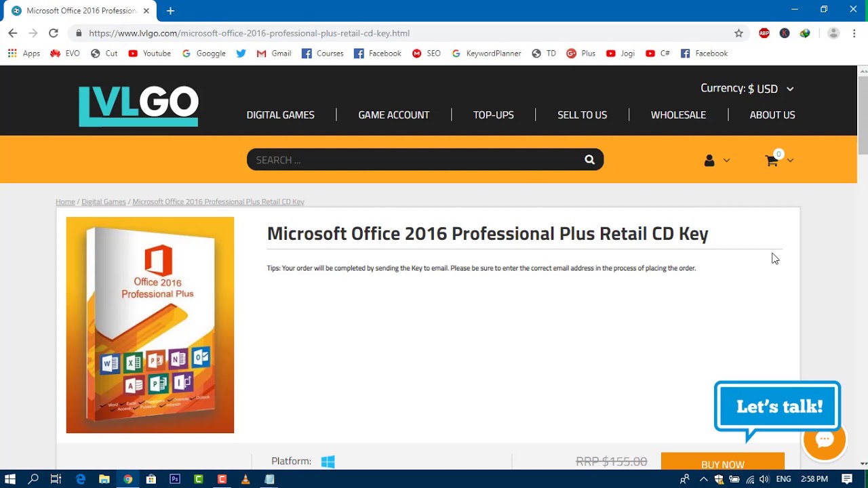This screenshot has width=868, height=488.
Task: Open Microsoft Store from the taskbar
Action: (x=151, y=479)
